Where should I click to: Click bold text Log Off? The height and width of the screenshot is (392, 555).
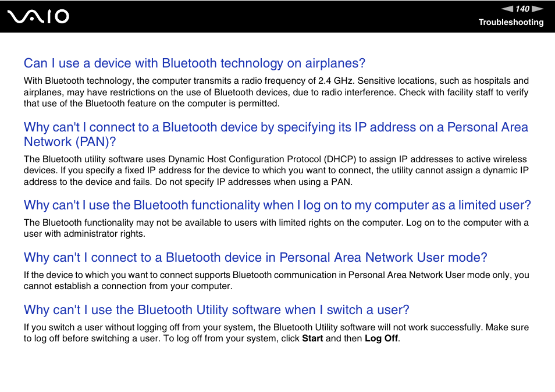381,338
